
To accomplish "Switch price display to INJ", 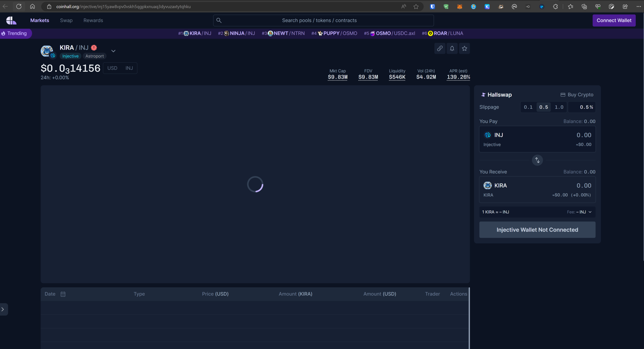I will pyautogui.click(x=129, y=68).
